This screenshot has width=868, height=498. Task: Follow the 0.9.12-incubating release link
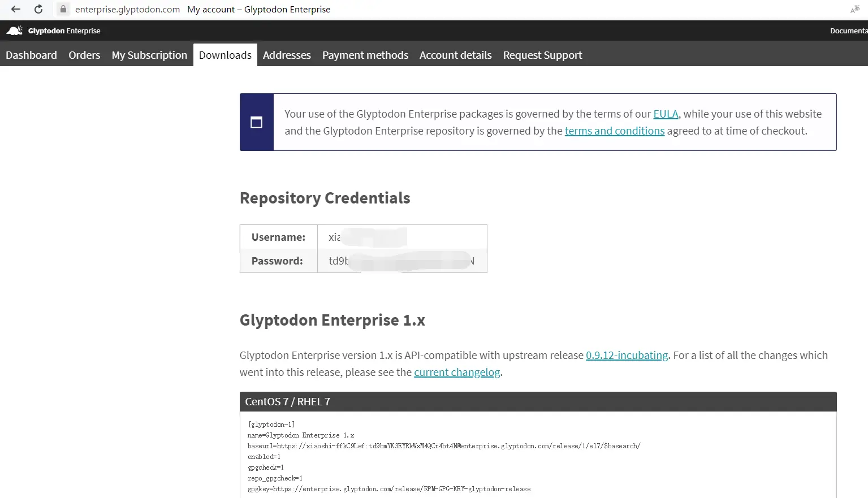[x=627, y=355]
